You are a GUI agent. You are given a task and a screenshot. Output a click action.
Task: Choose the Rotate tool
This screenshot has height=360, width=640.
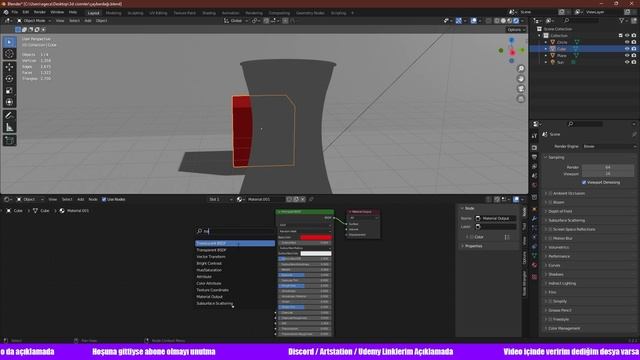(9, 79)
